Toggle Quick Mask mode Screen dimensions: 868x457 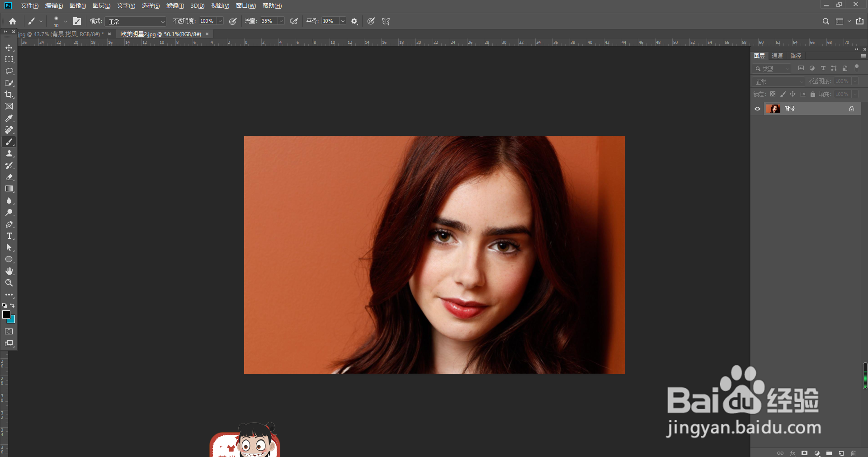pyautogui.click(x=9, y=332)
